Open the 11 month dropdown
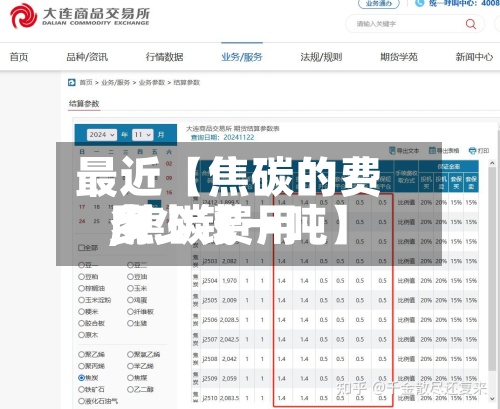500x409 pixels. (x=143, y=135)
